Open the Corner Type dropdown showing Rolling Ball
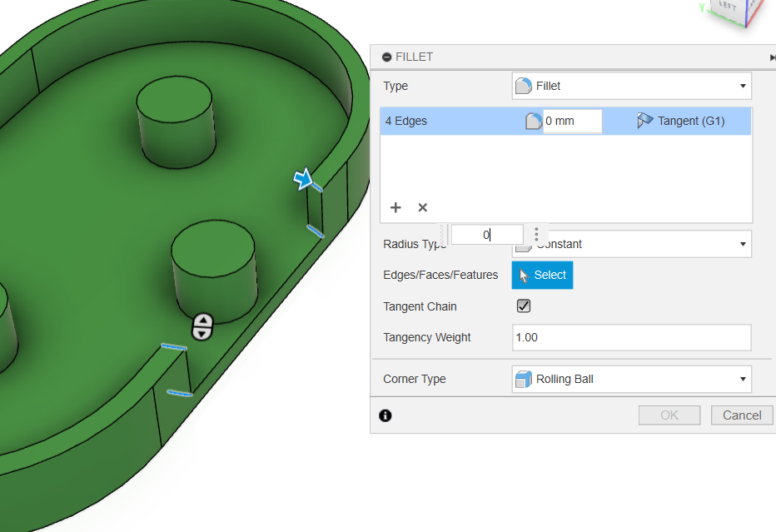The image size is (776, 532). point(631,379)
